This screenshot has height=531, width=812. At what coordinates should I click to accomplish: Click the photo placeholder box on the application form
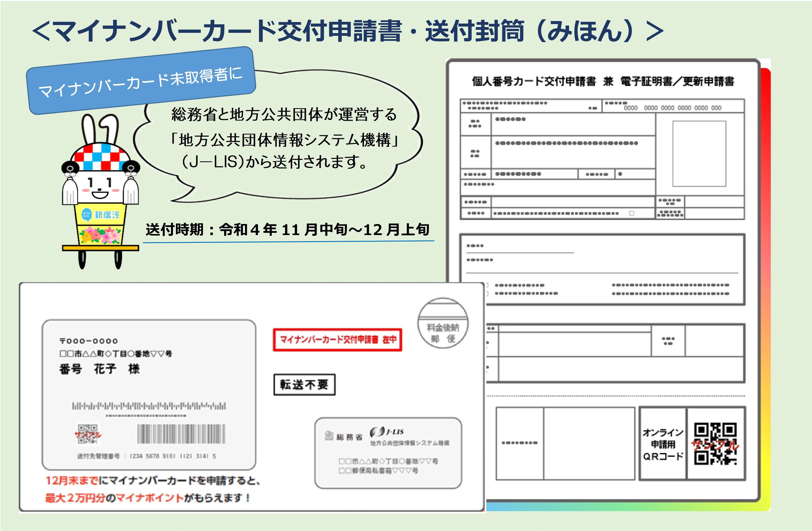pos(699,153)
